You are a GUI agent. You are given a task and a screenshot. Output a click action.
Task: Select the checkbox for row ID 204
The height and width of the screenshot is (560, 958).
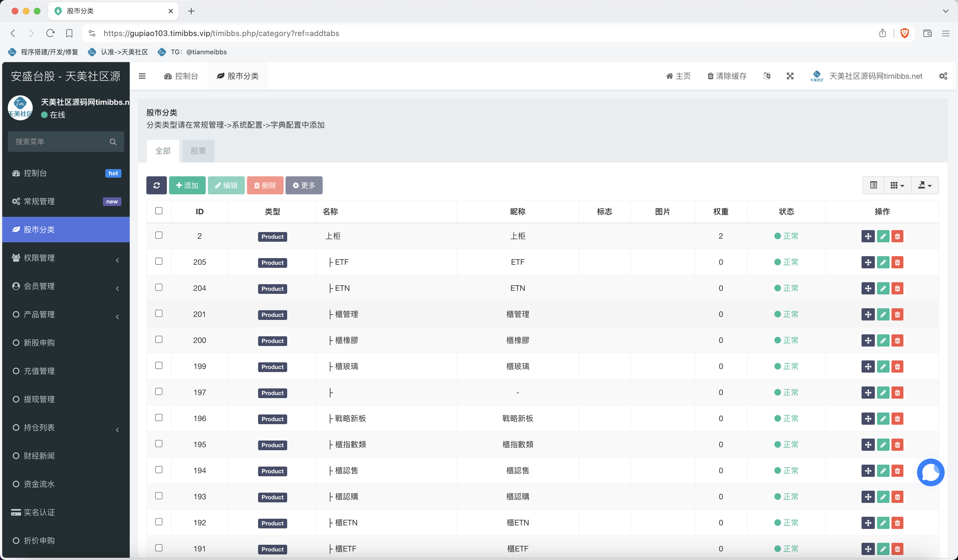(x=159, y=287)
